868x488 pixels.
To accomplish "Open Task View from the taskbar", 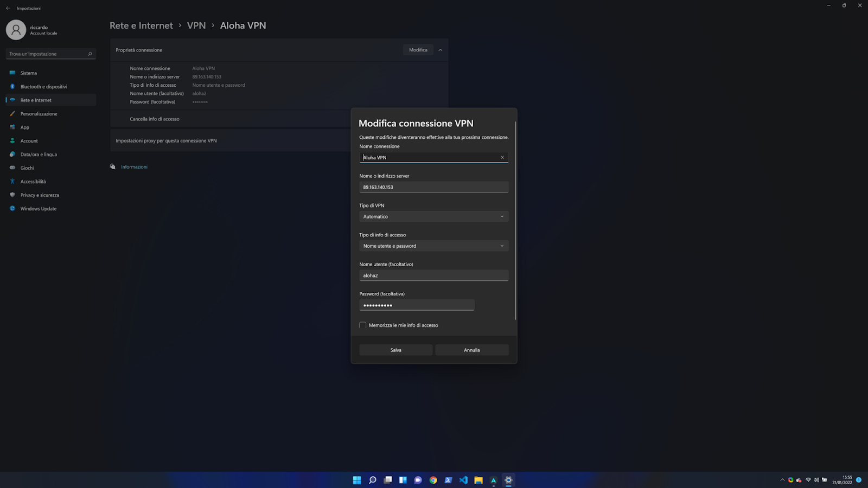I will pos(388,480).
